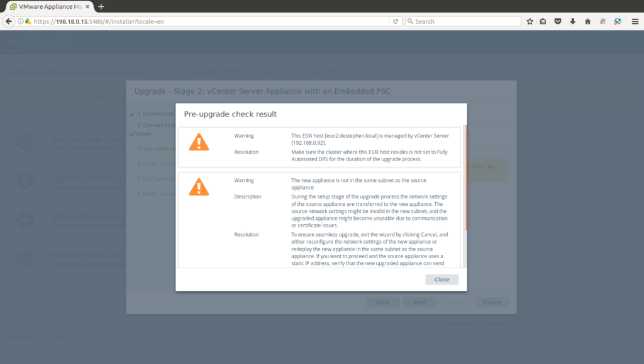Viewport: 644px width, 364px height.
Task: Click the sync toolbar icon near menu
Action: click(618, 21)
